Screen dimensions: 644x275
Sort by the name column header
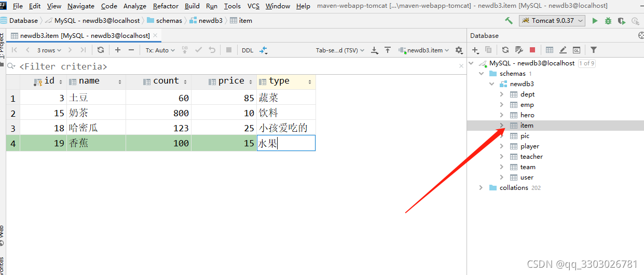[x=96, y=81]
